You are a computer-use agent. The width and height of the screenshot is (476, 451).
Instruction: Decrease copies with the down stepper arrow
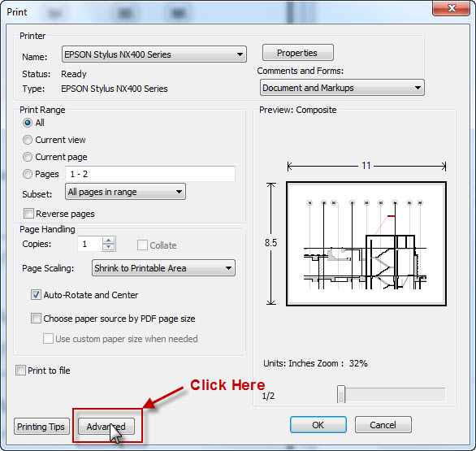(108, 247)
